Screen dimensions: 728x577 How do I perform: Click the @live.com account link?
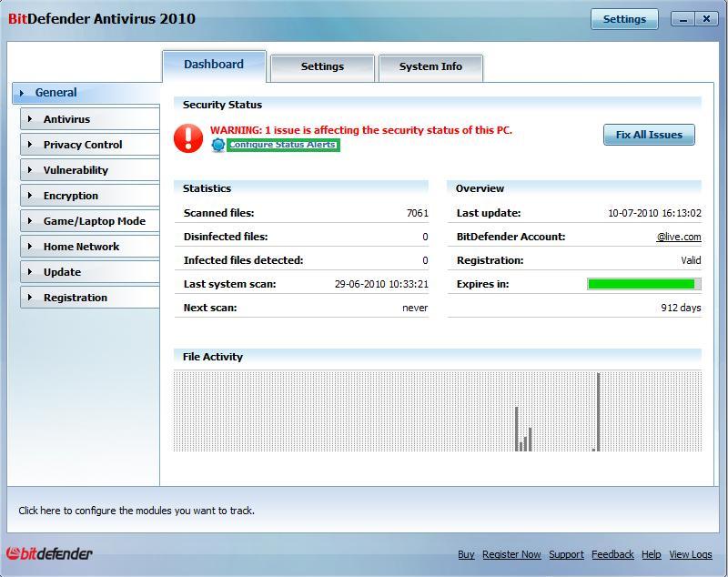pos(678,237)
